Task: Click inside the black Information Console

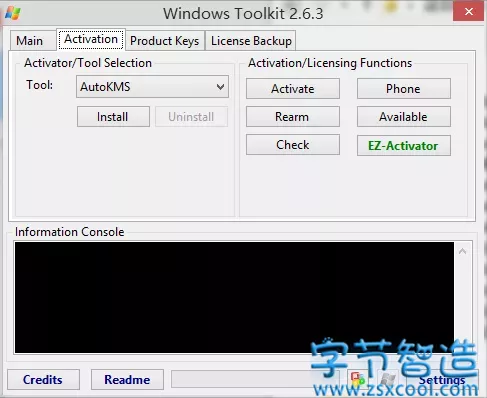Action: tap(234, 297)
